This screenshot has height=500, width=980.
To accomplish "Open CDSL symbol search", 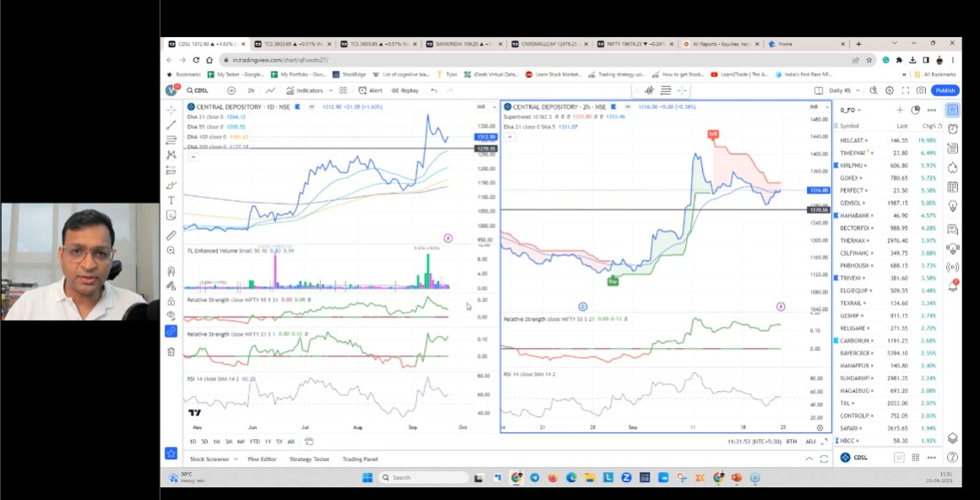I will [x=199, y=90].
